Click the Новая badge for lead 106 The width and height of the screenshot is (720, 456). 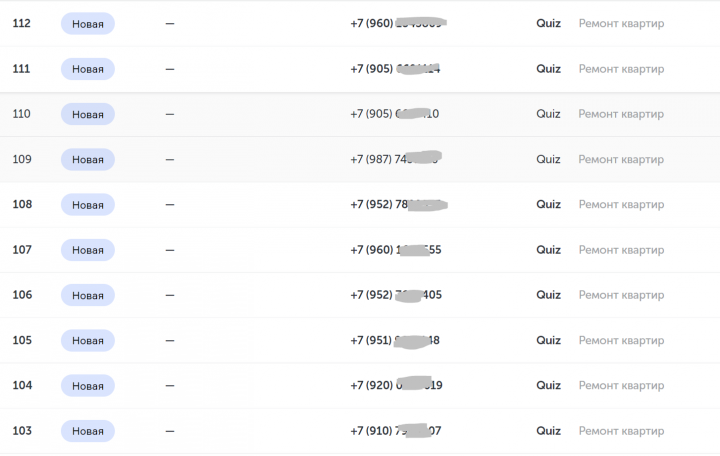pos(88,295)
